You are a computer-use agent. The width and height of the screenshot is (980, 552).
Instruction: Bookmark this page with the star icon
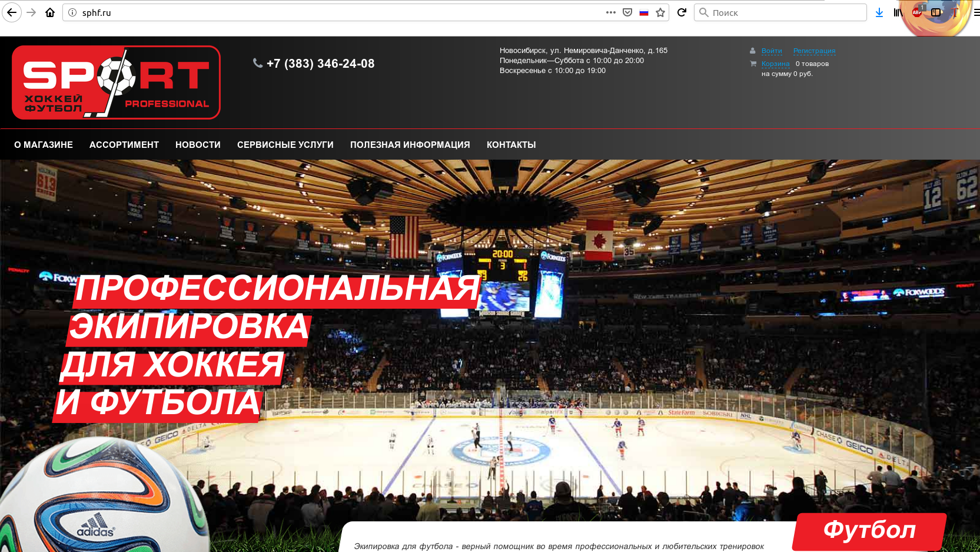[660, 12]
